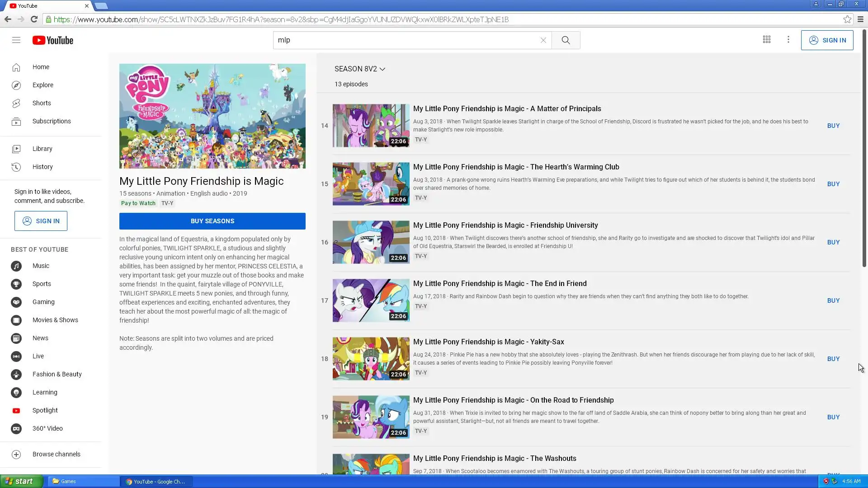Click inside the mlp search field
The image size is (868, 488).
[407, 40]
